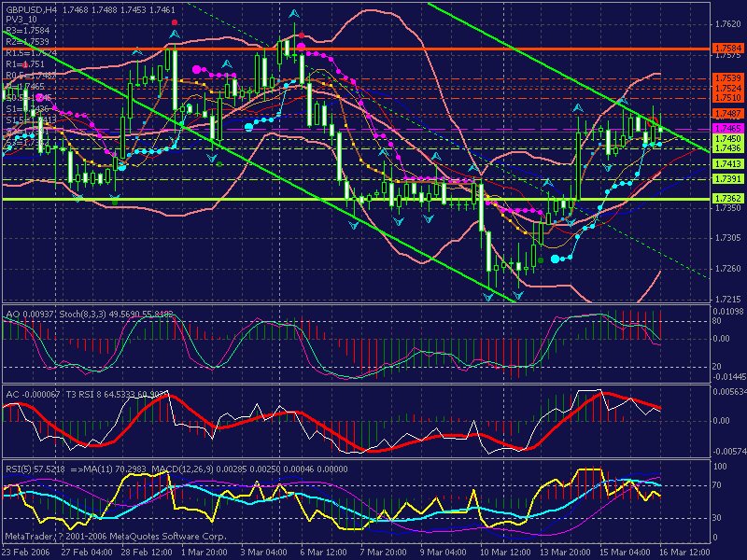Image resolution: width=747 pixels, height=560 pixels.
Task: Click the 80 level on the Stoch scale
Action: [x=716, y=321]
